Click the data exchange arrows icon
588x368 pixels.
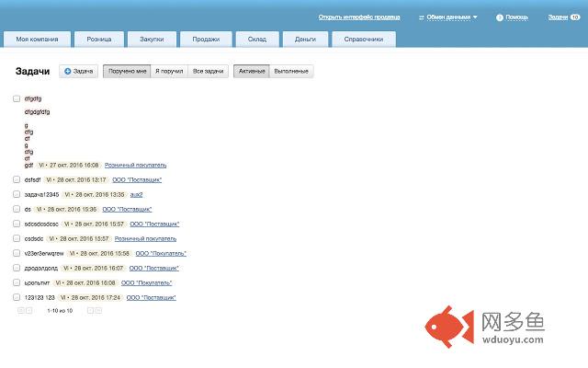[422, 17]
